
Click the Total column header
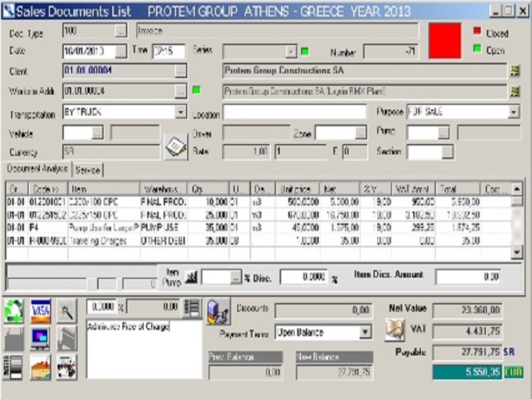[458, 189]
